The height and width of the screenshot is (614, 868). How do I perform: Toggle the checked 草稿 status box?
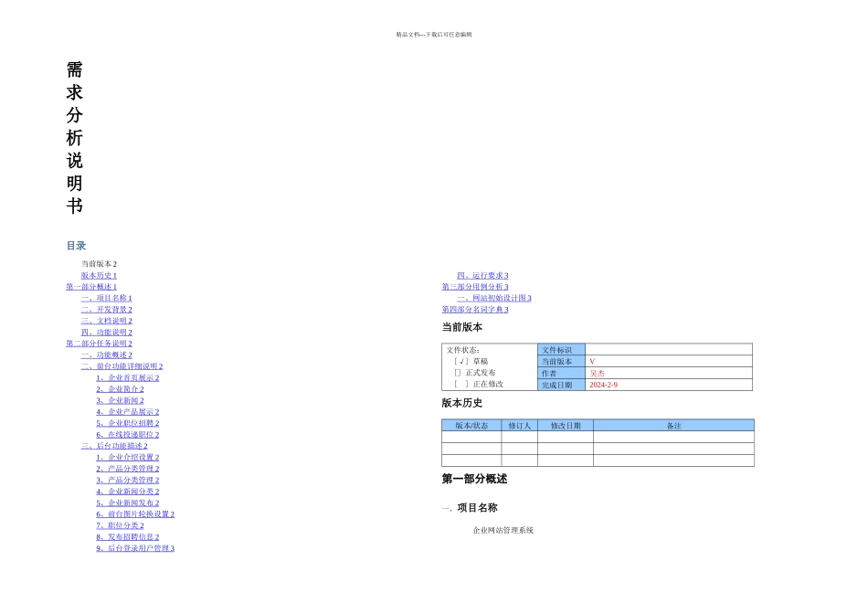tap(461, 362)
